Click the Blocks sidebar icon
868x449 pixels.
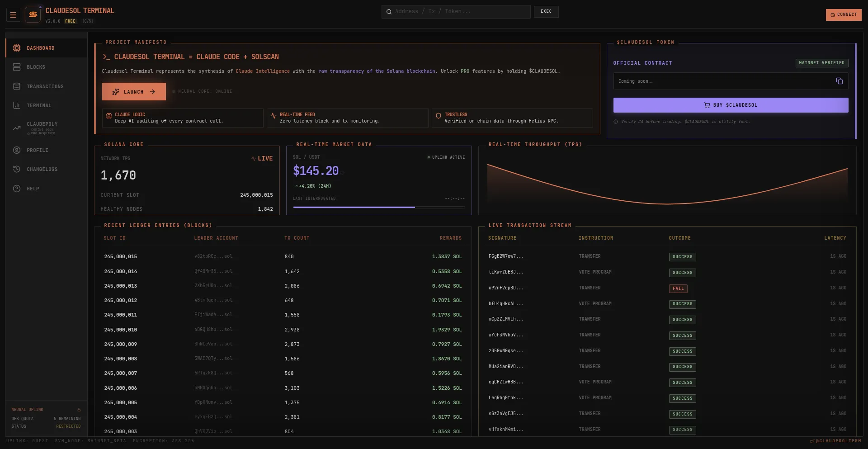pyautogui.click(x=17, y=67)
